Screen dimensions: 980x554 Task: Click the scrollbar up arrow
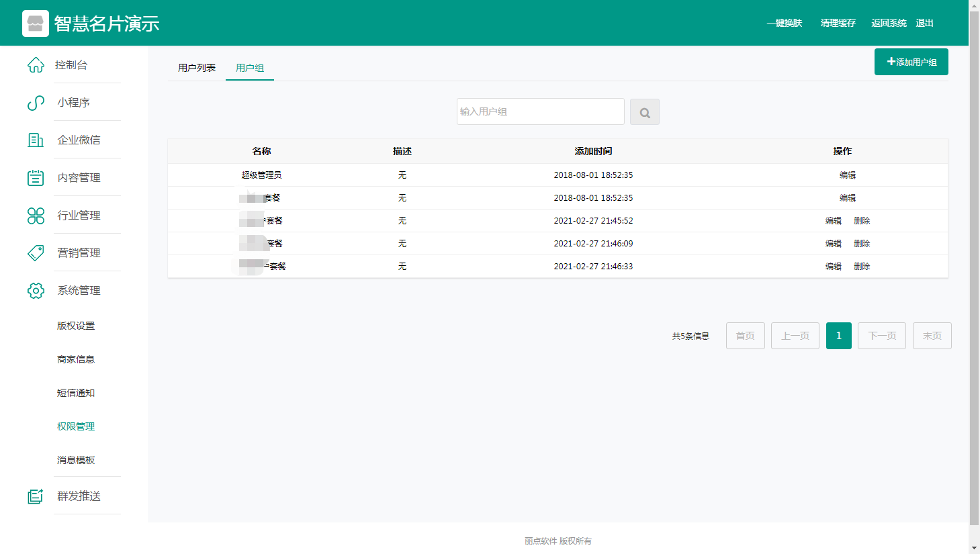tap(975, 5)
